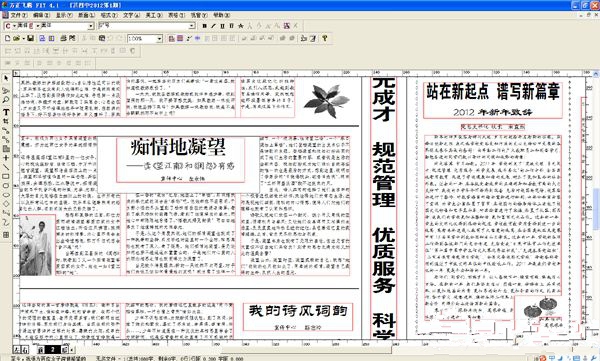This screenshot has width=600, height=361.
Task: Select the magnifier zoom tool
Action: 6,100
